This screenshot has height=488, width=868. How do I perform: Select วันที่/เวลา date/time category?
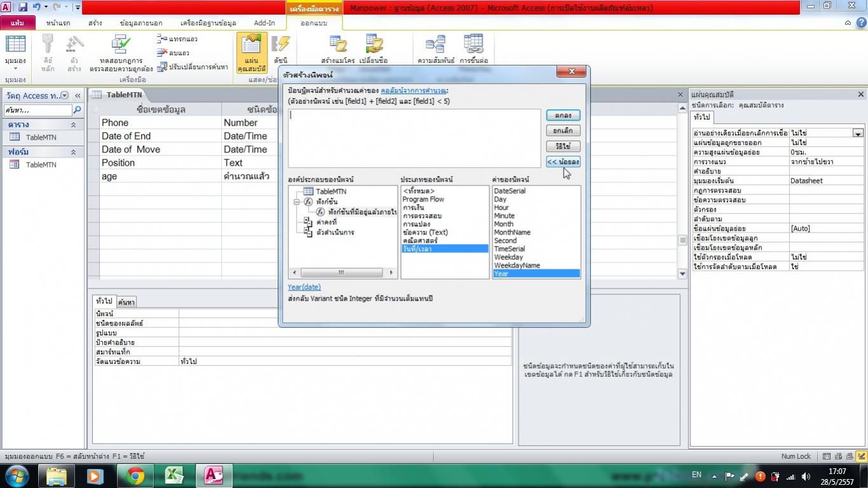[444, 249]
